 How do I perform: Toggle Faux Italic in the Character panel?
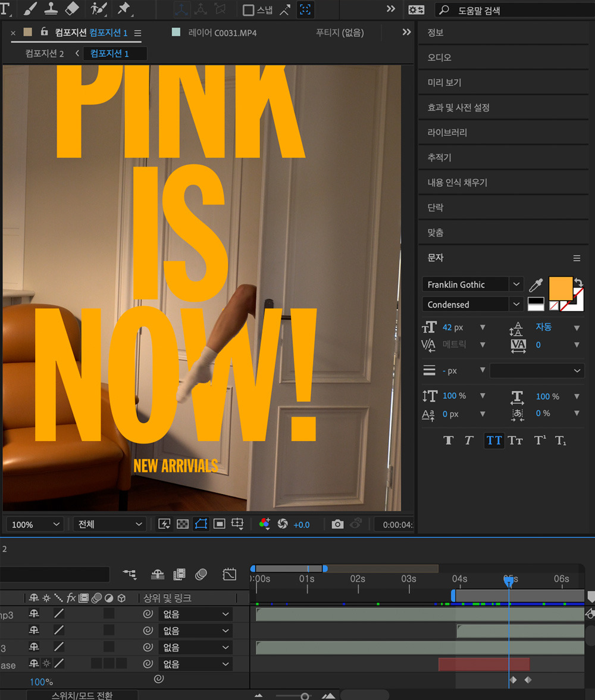click(469, 440)
